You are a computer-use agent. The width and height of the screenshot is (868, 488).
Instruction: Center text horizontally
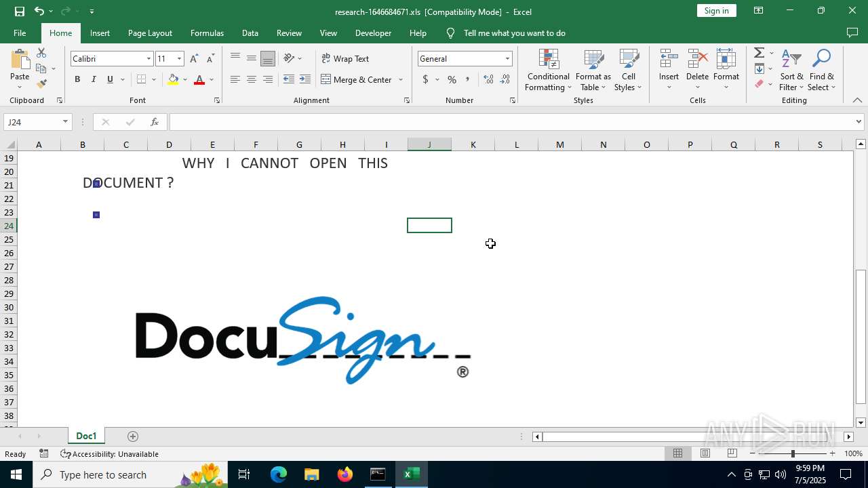coord(252,79)
